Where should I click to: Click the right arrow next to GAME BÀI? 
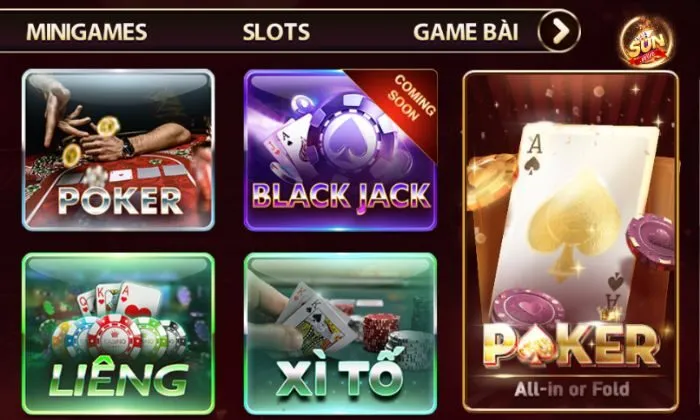559,31
